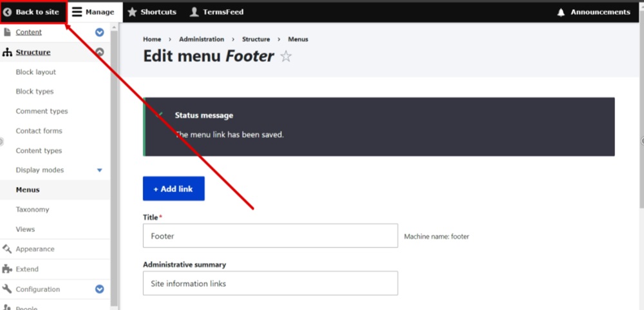Open the Configuration sidebar link
644x310 pixels.
(38, 289)
